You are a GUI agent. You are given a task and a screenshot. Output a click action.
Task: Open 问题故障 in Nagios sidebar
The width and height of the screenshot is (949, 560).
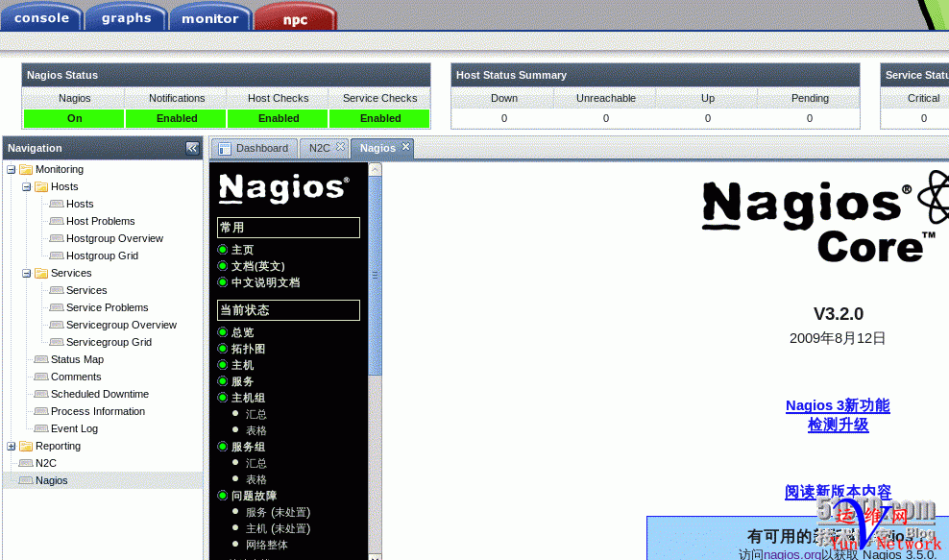pos(255,496)
